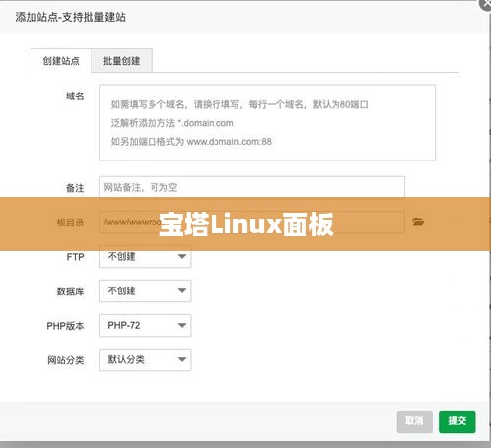Open the folder browser icon beside root directory
This screenshot has width=491, height=448.
tap(418, 222)
